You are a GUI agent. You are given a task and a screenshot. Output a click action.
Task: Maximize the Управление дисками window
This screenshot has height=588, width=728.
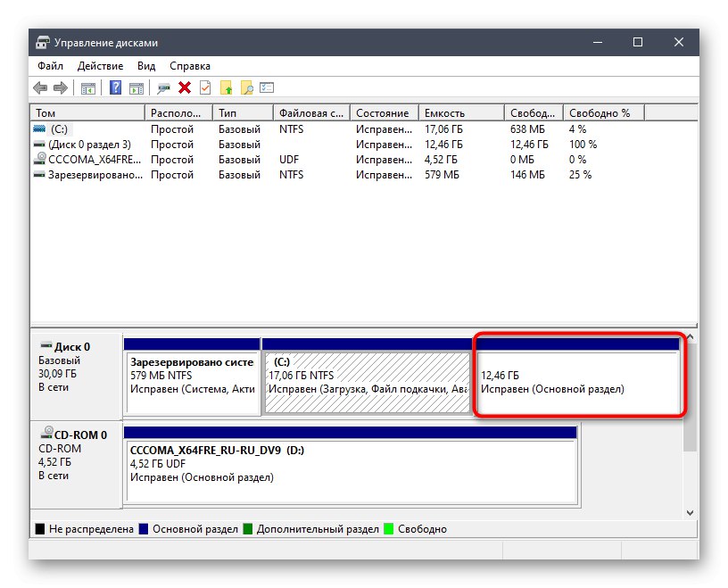(x=638, y=42)
